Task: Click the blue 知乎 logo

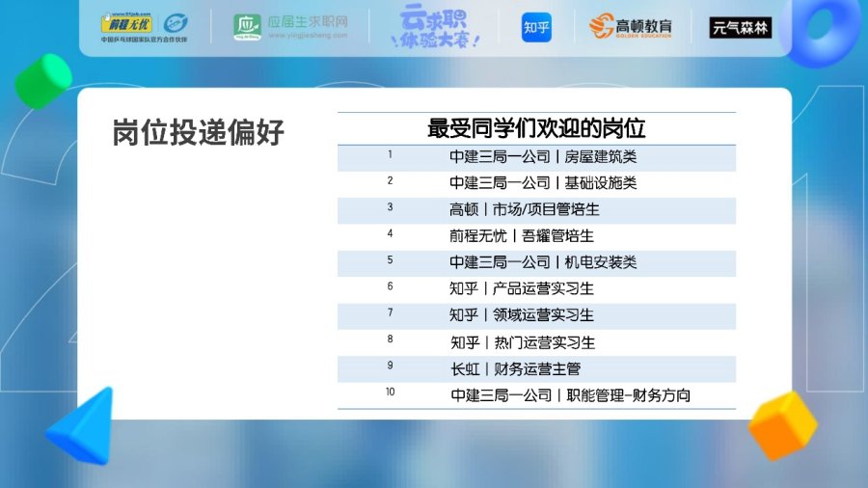Action: (x=536, y=27)
